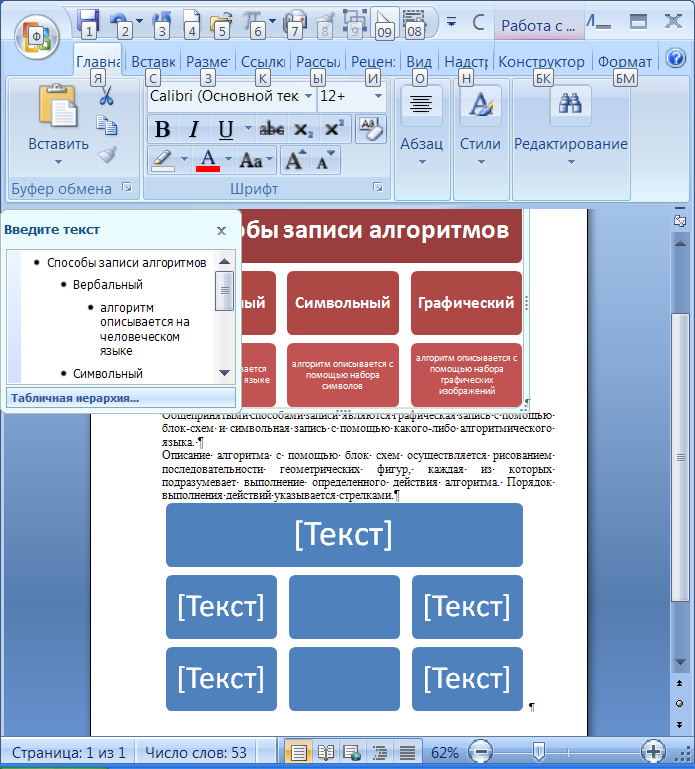Screen dimensions: 695x769
Task: Switch to the Разметка tab
Action: (x=207, y=62)
